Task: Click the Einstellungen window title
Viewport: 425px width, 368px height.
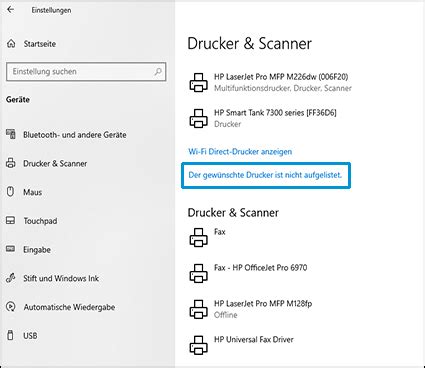Action: click(51, 10)
